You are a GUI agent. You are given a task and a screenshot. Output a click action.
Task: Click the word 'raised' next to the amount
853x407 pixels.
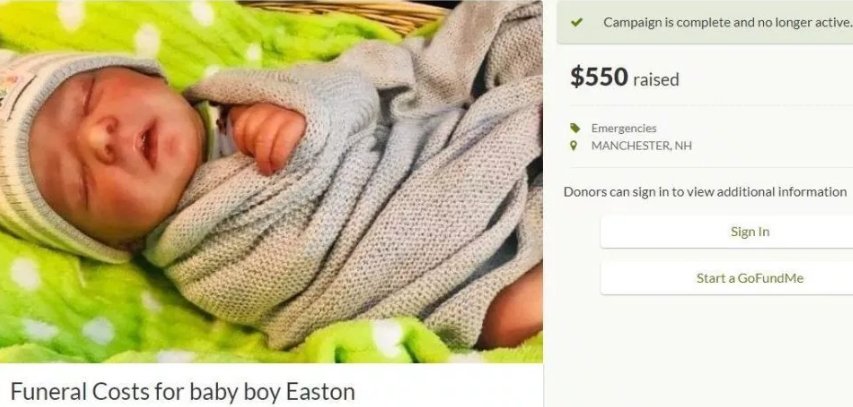coord(656,79)
